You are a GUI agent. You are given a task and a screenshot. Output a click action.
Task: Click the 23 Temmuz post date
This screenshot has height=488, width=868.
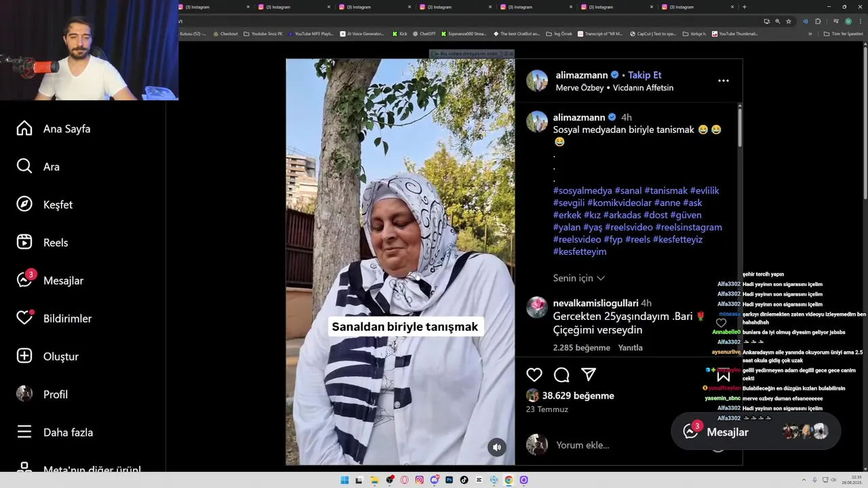pyautogui.click(x=547, y=409)
